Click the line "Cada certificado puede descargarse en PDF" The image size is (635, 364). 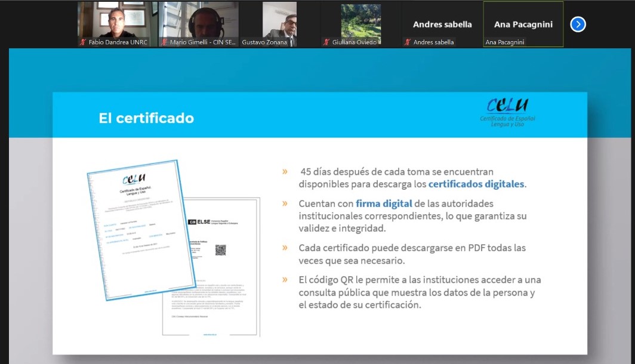[x=412, y=248]
